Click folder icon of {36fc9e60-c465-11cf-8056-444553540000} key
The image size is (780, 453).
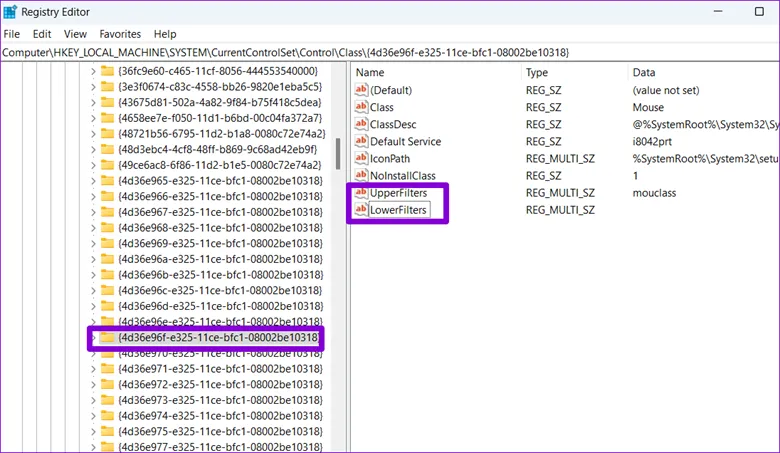107,71
